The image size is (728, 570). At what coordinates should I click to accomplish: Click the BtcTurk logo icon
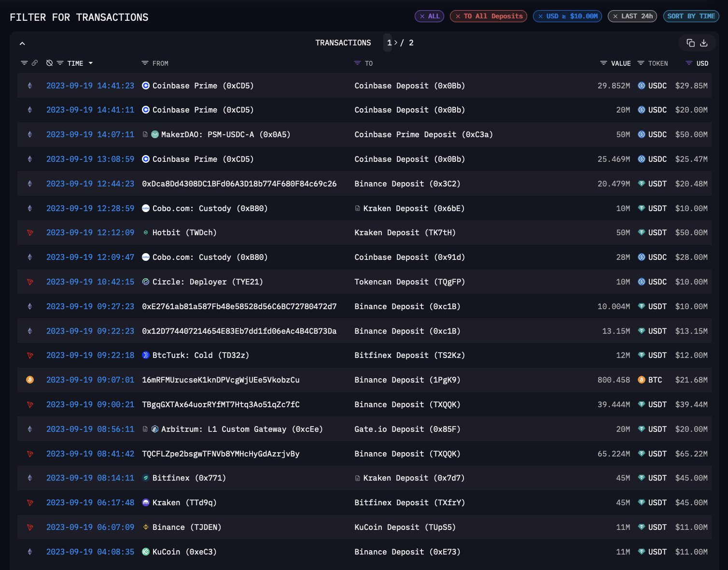coord(146,355)
